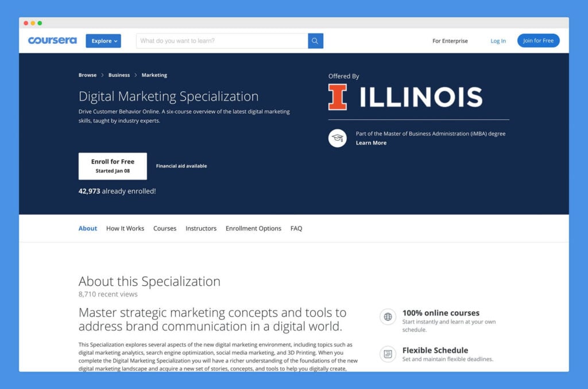Click the search magnifier icon
The width and height of the screenshot is (588, 389).
(x=315, y=41)
